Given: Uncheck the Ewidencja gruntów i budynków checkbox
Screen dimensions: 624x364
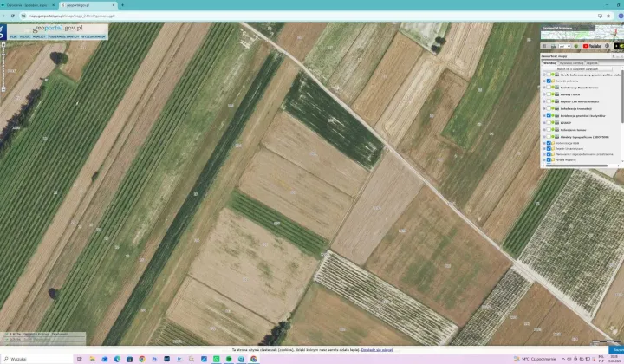Looking at the screenshot, I should 549,115.
